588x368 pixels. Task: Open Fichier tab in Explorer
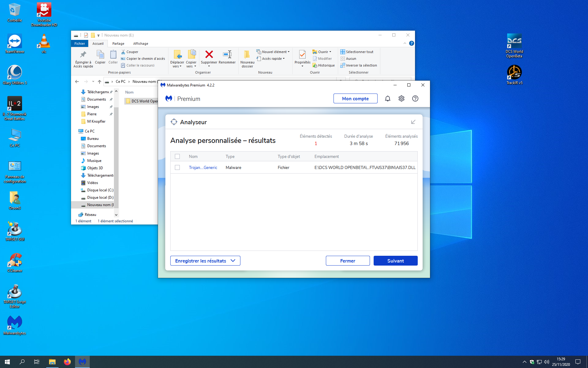(80, 44)
